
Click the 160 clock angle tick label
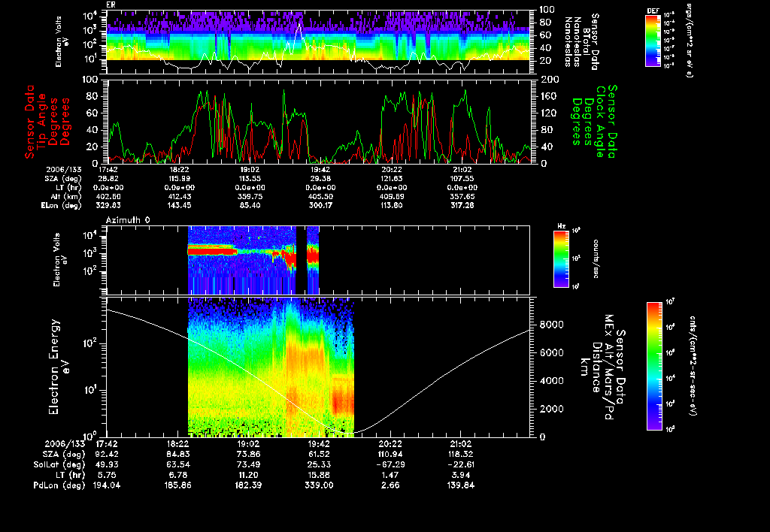click(x=549, y=96)
